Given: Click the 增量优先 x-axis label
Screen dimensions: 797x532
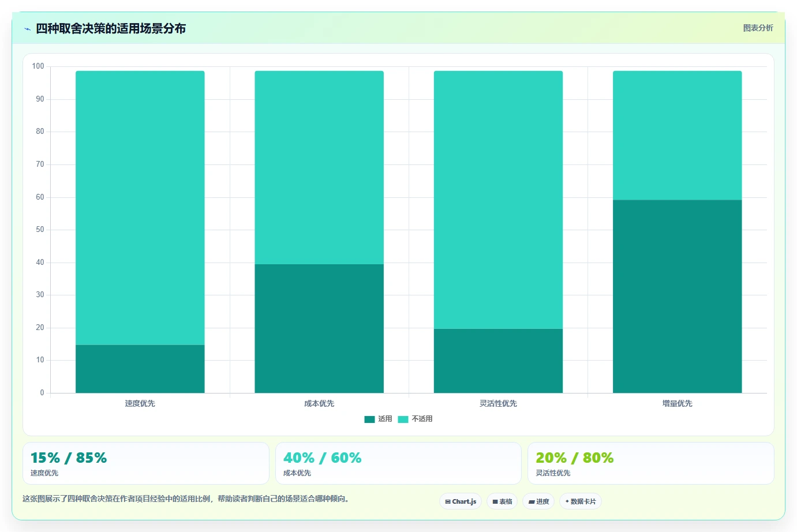Looking at the screenshot, I should tap(678, 403).
